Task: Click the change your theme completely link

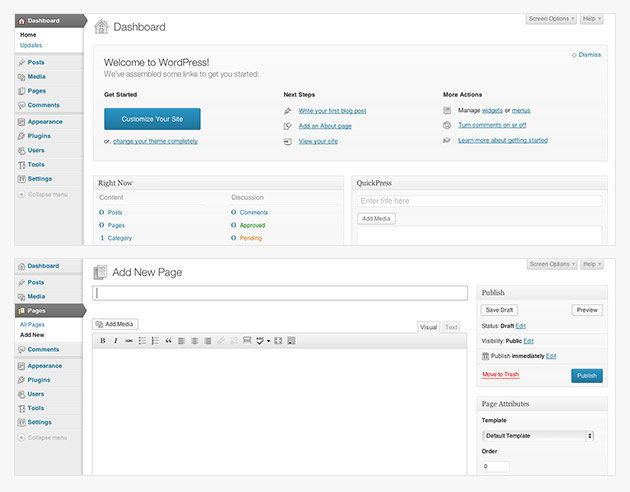Action: 155,141
